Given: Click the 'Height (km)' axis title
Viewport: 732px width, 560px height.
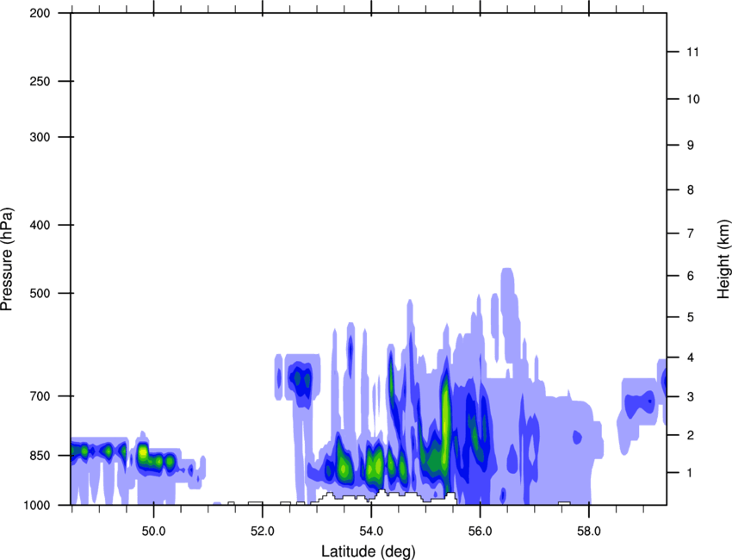Looking at the screenshot, I should [723, 259].
